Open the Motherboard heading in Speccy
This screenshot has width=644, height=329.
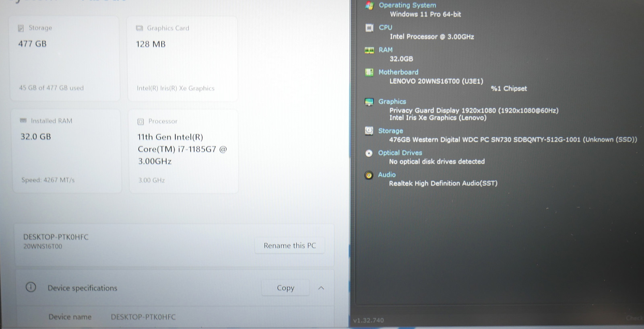click(398, 72)
